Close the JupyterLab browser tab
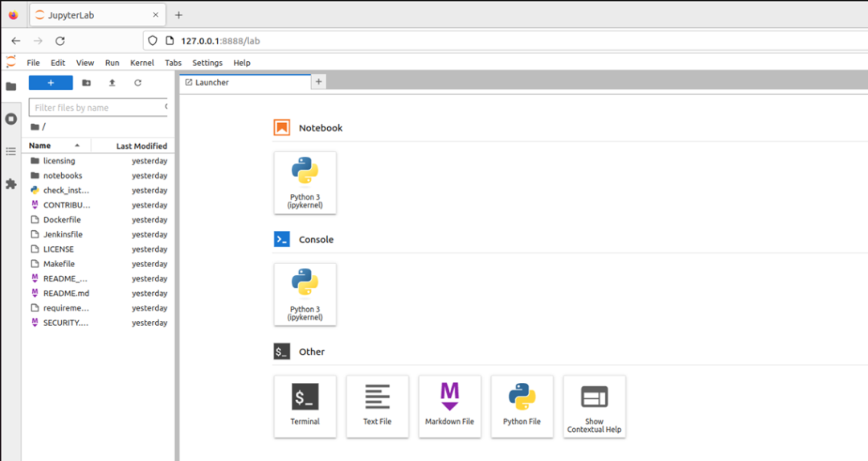The image size is (868, 461). point(156,15)
